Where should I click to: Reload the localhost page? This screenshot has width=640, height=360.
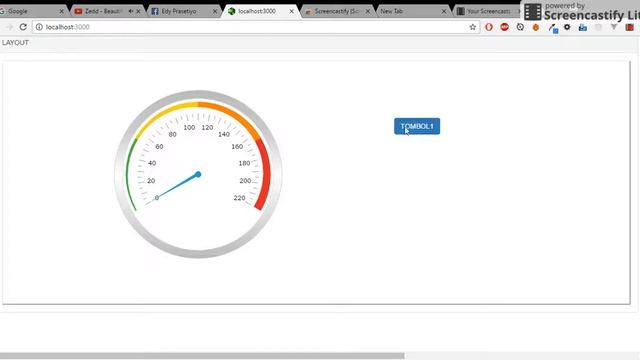23,27
